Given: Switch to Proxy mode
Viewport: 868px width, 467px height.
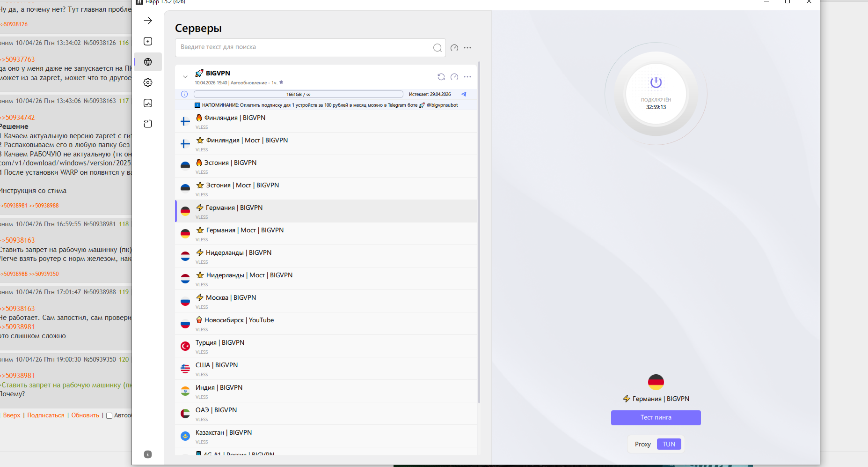Looking at the screenshot, I should coord(643,444).
